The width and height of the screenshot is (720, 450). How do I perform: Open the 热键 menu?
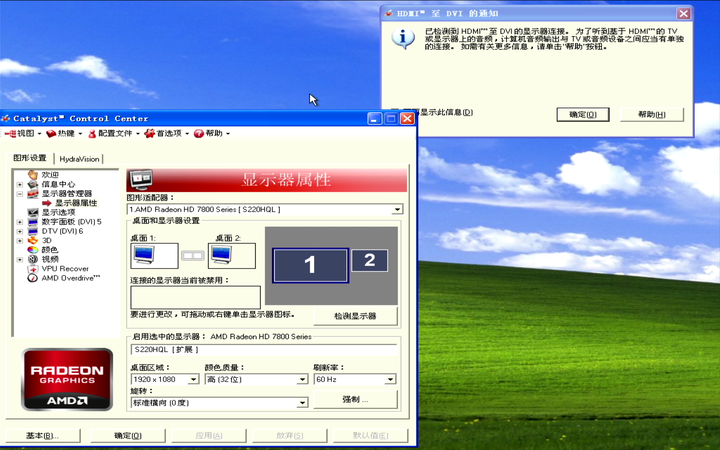pos(64,134)
